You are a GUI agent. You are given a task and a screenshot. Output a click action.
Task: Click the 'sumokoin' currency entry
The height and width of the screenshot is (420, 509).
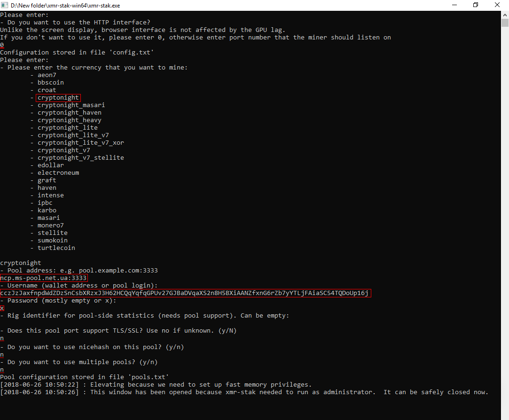point(53,240)
